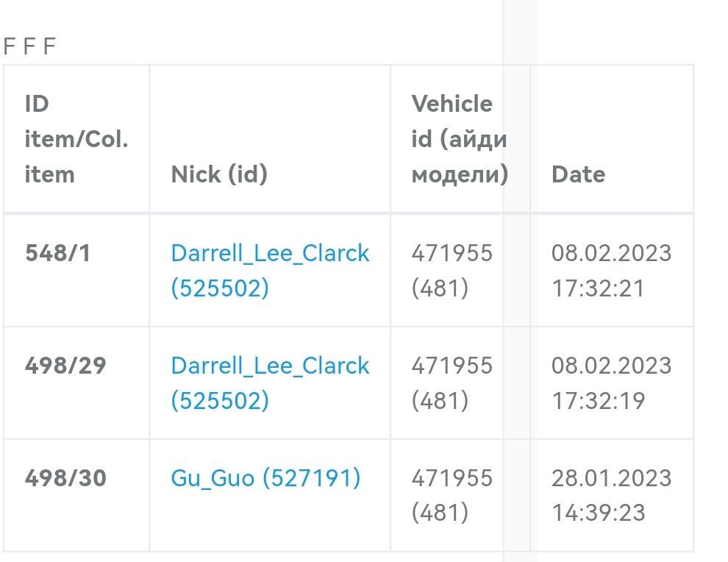Click the ID item/Col. item column header
The width and height of the screenshot is (728, 562).
pyautogui.click(x=76, y=139)
